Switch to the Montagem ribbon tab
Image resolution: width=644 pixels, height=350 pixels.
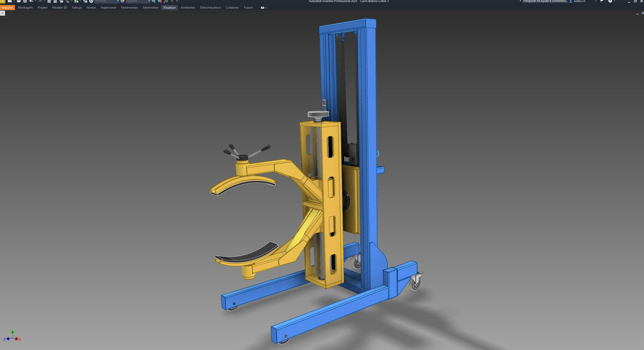tap(25, 8)
